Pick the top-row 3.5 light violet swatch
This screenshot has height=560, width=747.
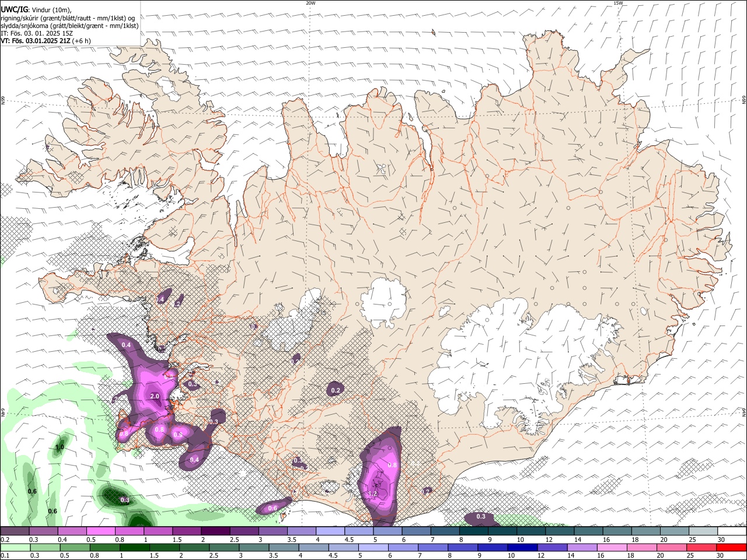pyautogui.click(x=301, y=531)
